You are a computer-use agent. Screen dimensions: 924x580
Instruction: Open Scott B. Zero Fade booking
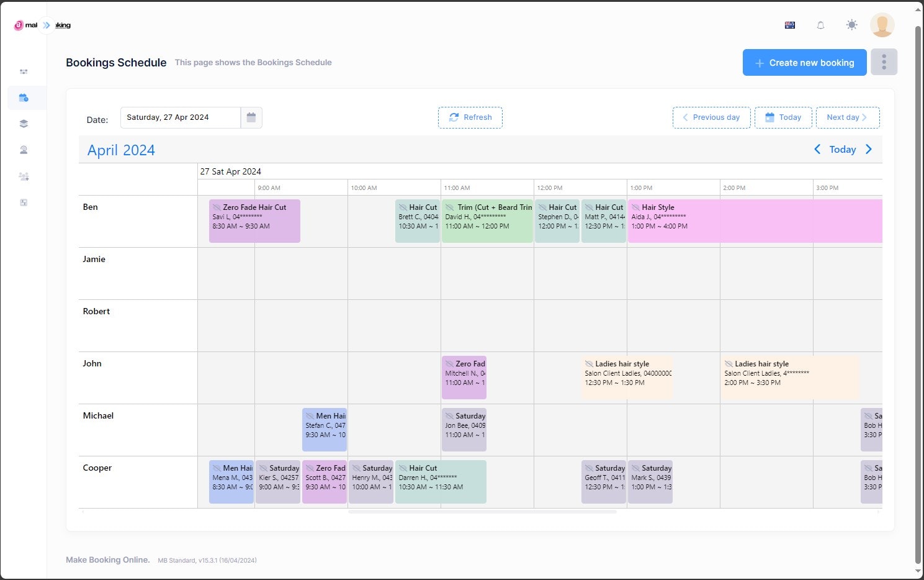324,482
